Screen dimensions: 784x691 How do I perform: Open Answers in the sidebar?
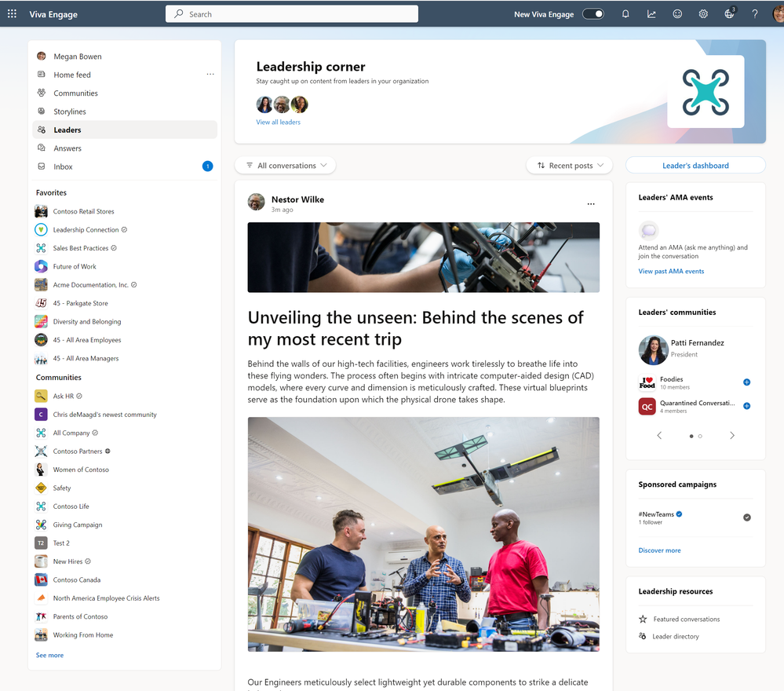(125, 148)
